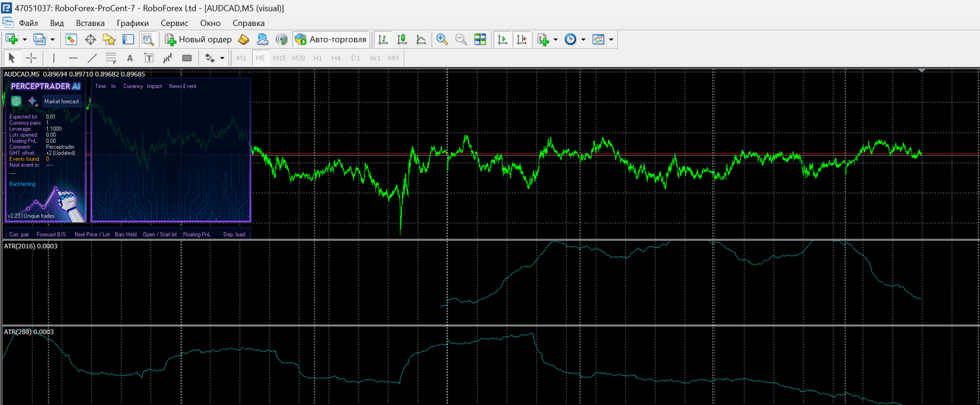This screenshot has height=405, width=980.
Task: Select the H4 timeframe button
Action: 337,58
